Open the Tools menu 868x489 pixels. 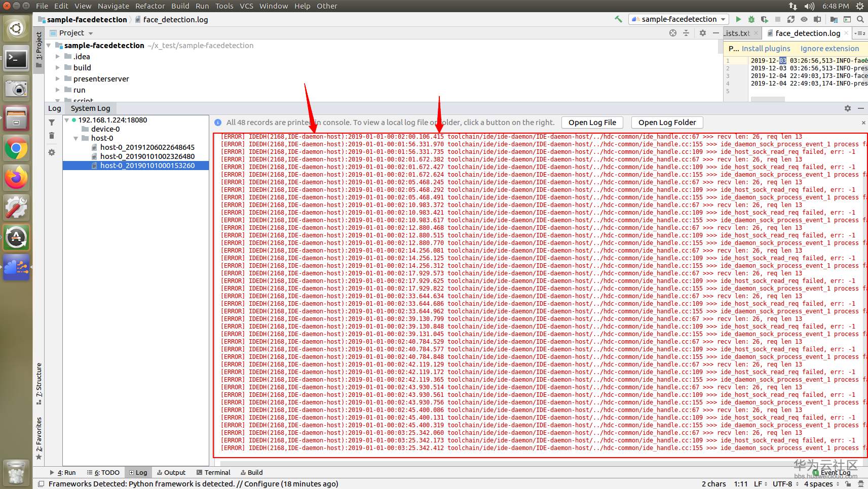pyautogui.click(x=224, y=6)
